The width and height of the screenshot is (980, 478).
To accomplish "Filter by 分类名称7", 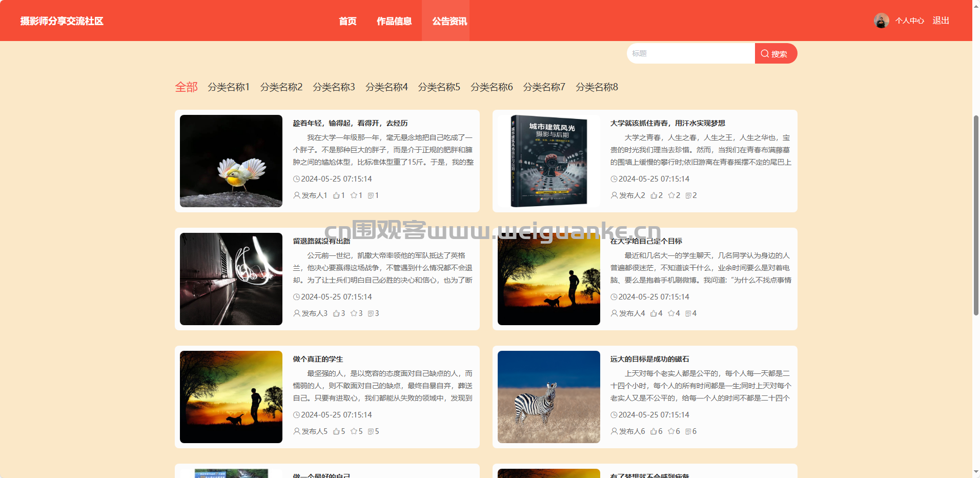I will [544, 87].
